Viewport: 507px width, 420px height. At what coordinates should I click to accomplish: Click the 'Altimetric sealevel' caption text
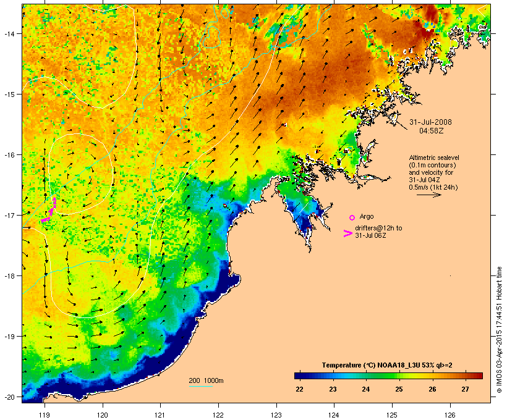click(434, 157)
